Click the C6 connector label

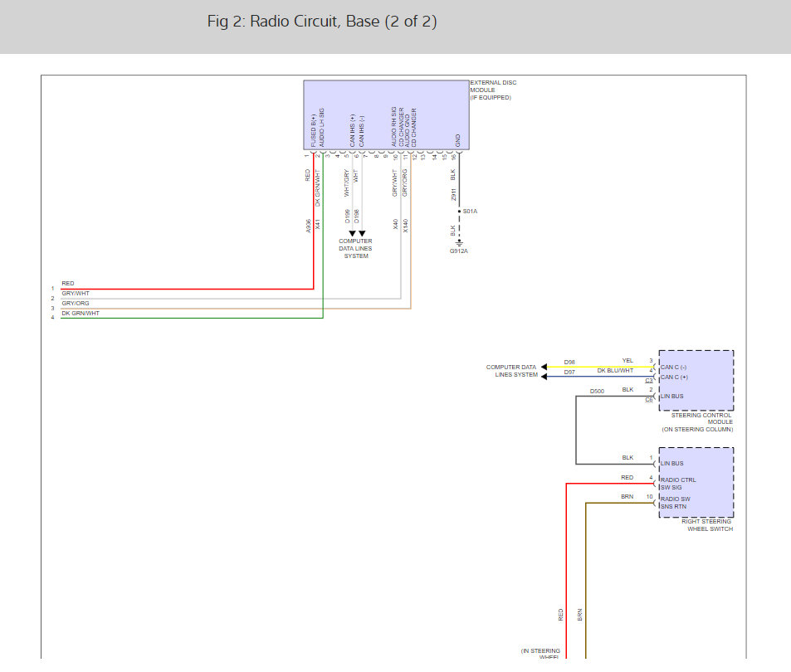pos(649,400)
